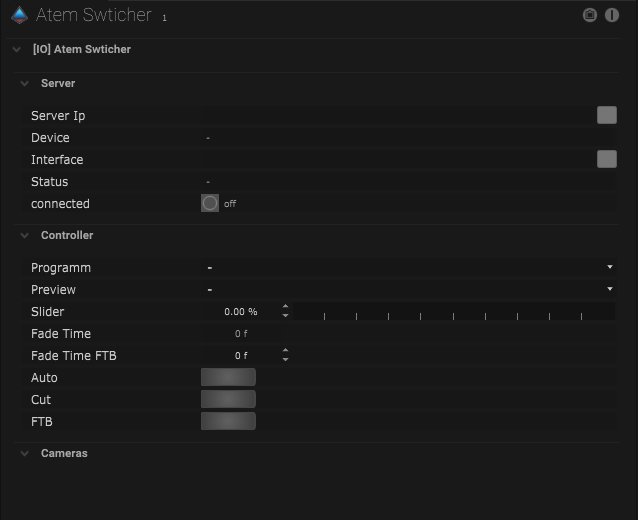Click the Atem Swticher title text
The width and height of the screenshot is (638, 520).
tap(94, 15)
